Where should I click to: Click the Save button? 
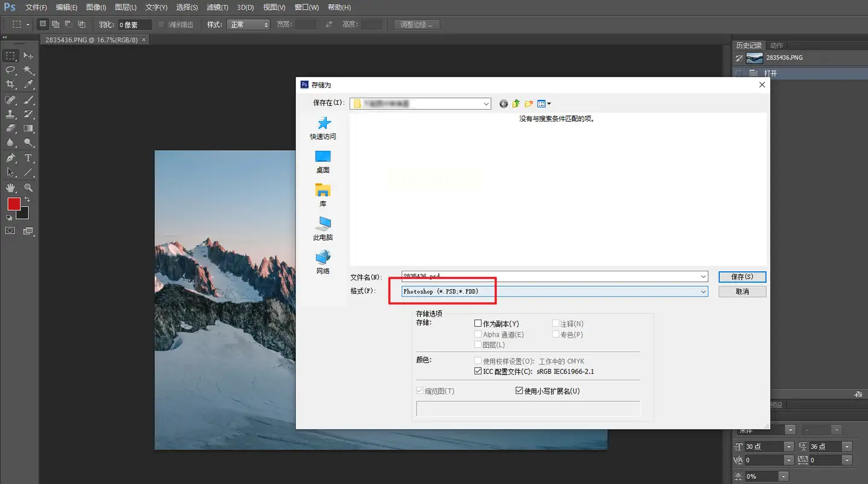point(742,277)
